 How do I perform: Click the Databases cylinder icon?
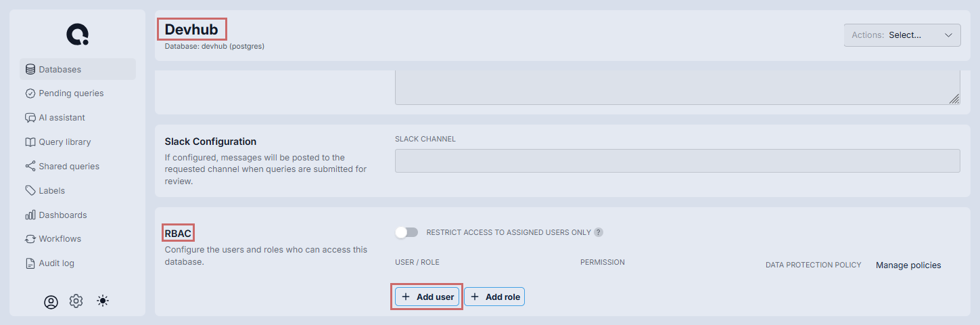[x=30, y=69]
